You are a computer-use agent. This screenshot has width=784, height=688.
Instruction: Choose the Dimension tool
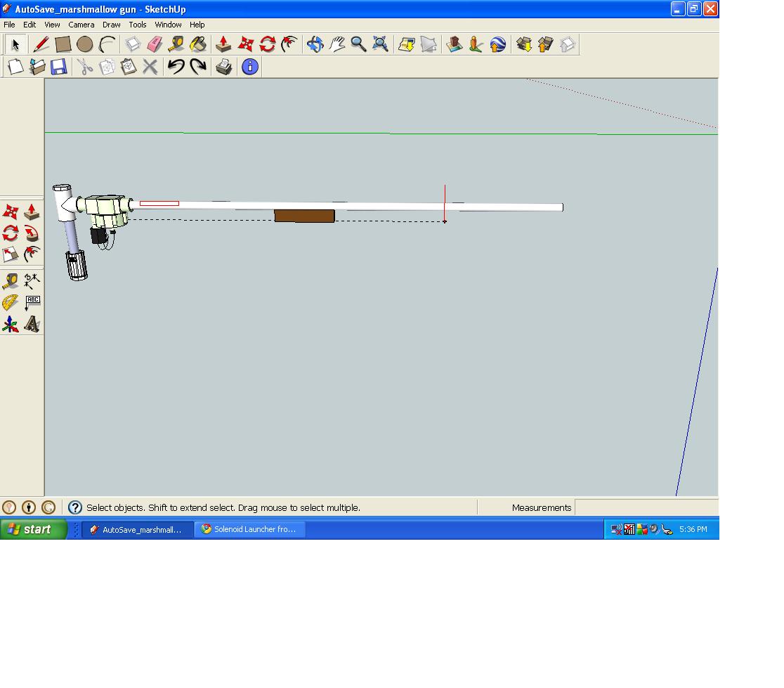[32, 282]
